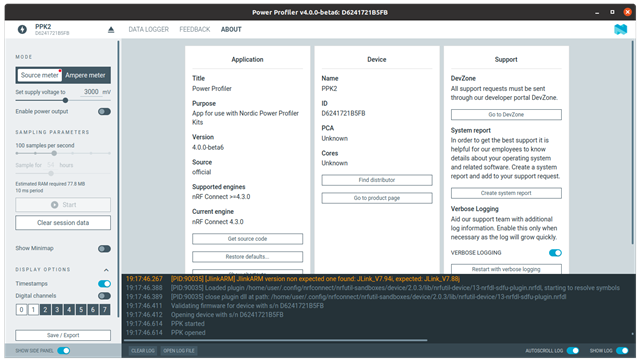Click Save / Export button
The height and width of the screenshot is (362, 640).
pos(63,335)
